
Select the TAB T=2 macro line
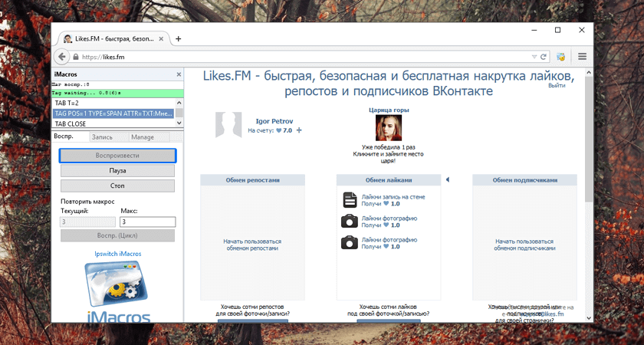pos(113,103)
